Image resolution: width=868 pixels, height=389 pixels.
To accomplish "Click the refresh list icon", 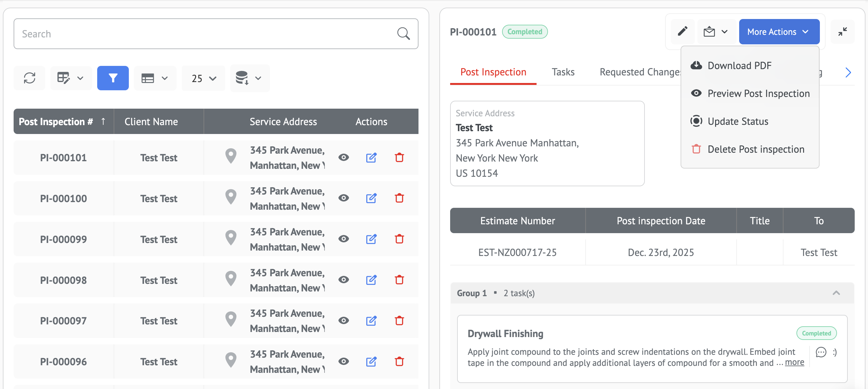I will [x=29, y=78].
